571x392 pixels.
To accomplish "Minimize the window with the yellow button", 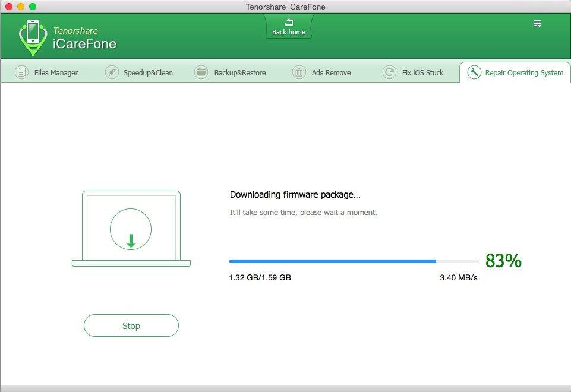I will point(21,7).
